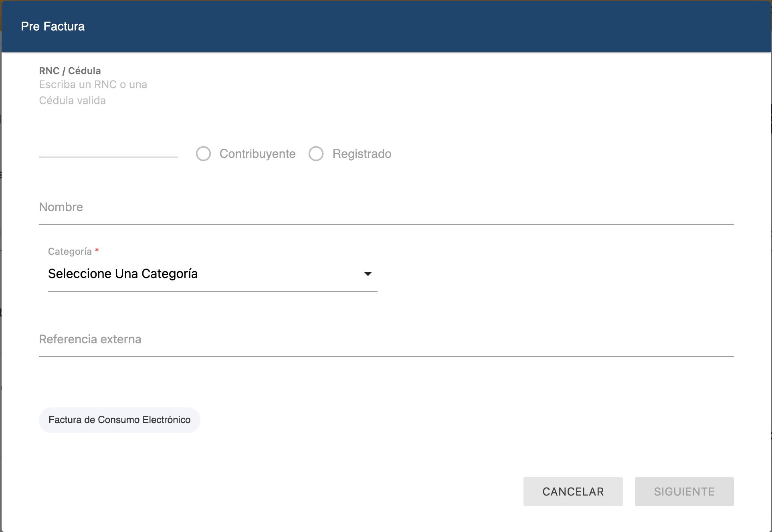Click the 'RNC / Cédula' label
Viewport: 772px width, 532px height.
[70, 71]
